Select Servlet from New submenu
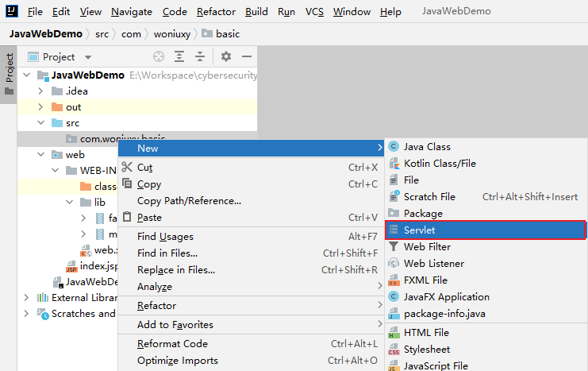 (486, 230)
